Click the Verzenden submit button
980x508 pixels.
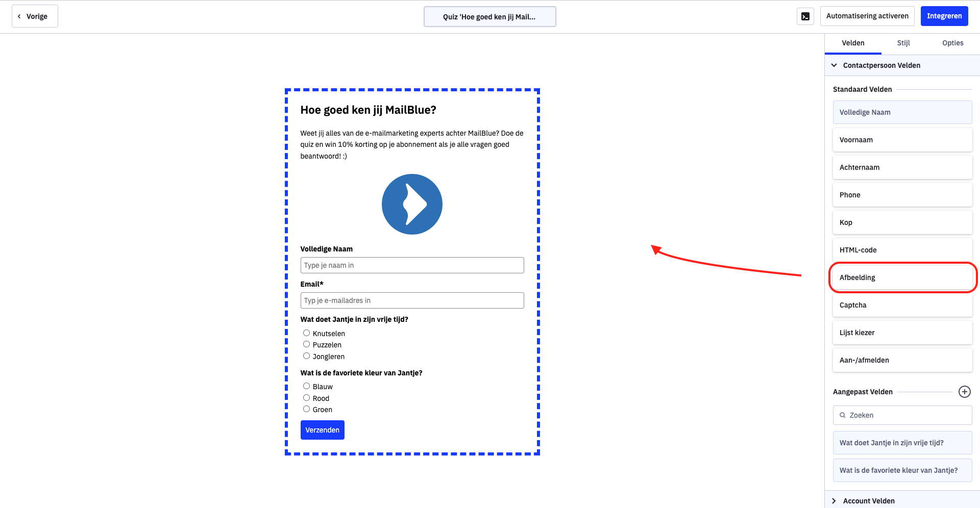tap(322, 430)
